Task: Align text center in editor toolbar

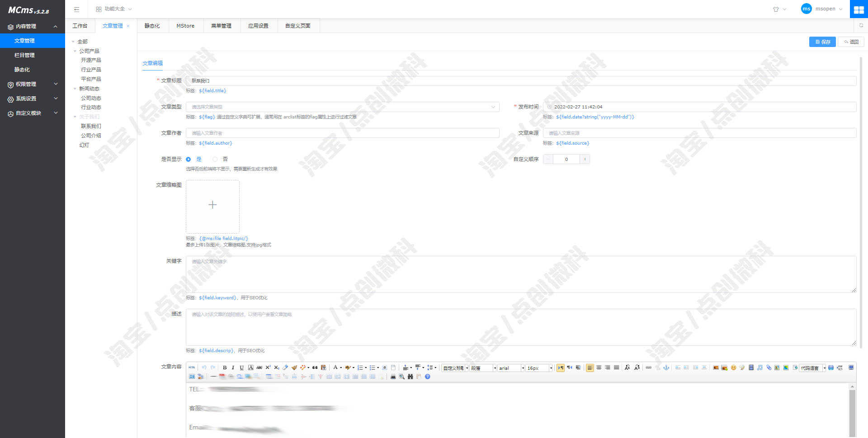Action: (599, 367)
